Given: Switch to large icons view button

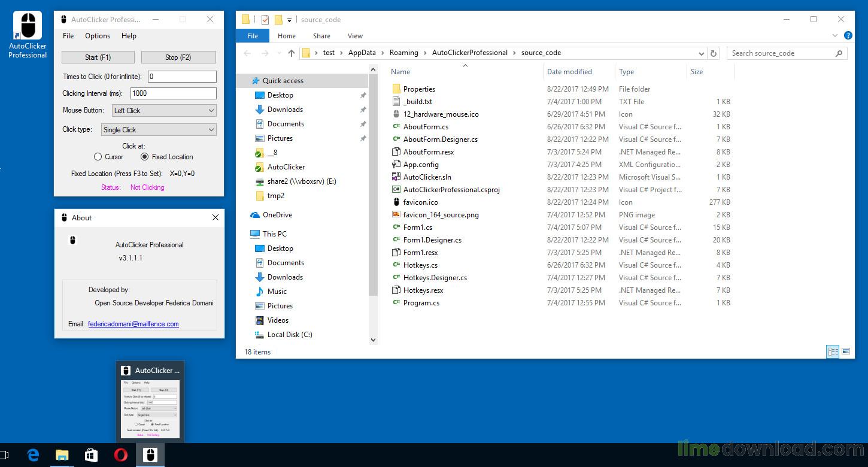Looking at the screenshot, I should pyautogui.click(x=846, y=351).
